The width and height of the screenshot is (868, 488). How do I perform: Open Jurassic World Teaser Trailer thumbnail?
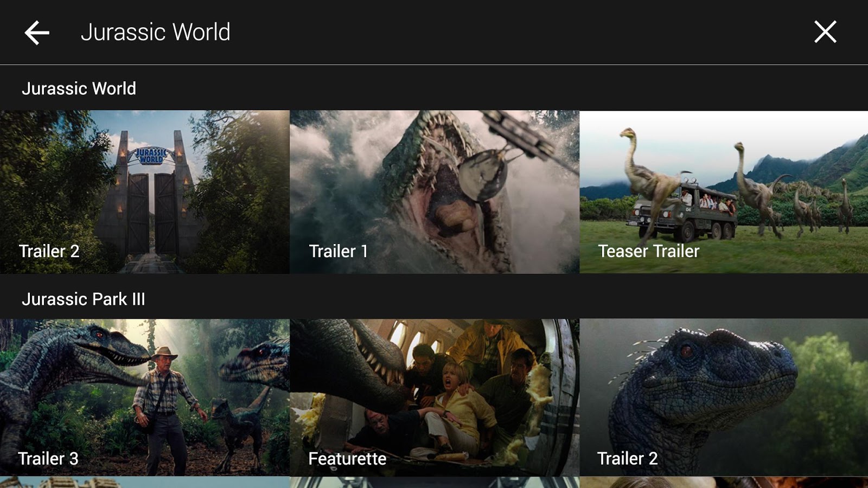724,192
